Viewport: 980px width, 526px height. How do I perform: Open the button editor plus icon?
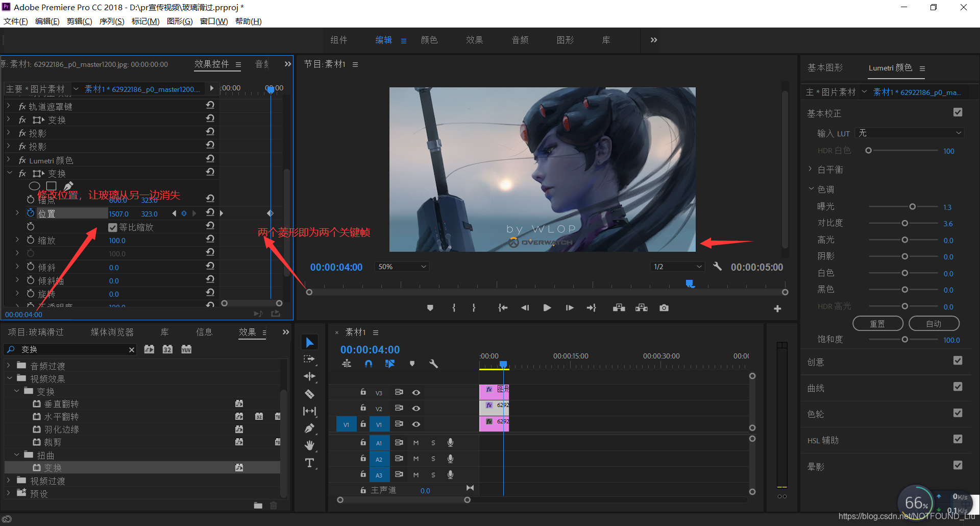coord(777,308)
